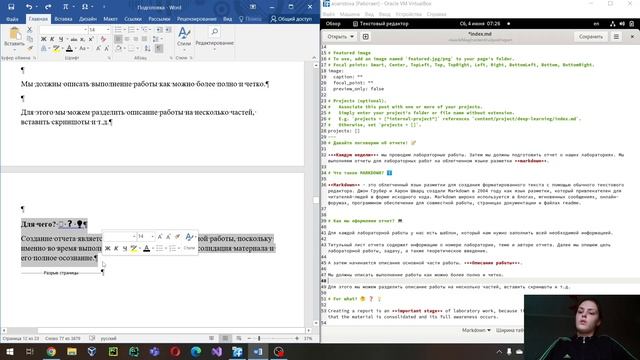Click the numbered list button in the ribbon

pyautogui.click(x=131, y=30)
